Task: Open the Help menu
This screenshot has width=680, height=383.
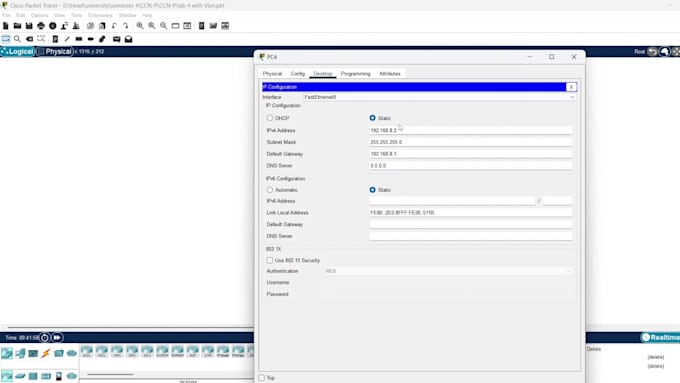Action: [x=147, y=15]
